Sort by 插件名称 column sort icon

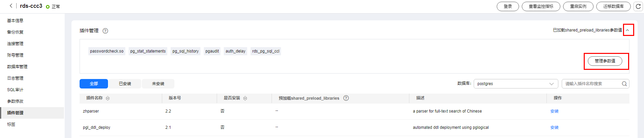[x=108, y=98]
